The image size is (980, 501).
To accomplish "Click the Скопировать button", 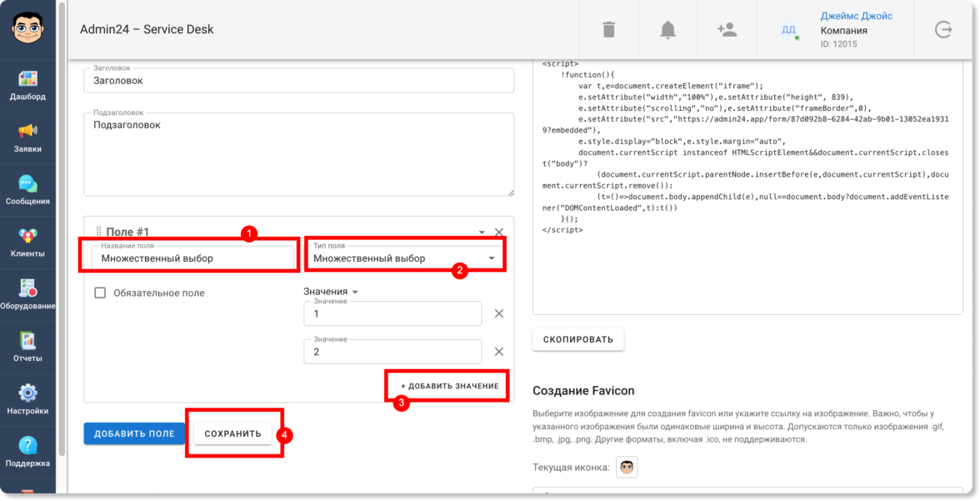I will [578, 339].
